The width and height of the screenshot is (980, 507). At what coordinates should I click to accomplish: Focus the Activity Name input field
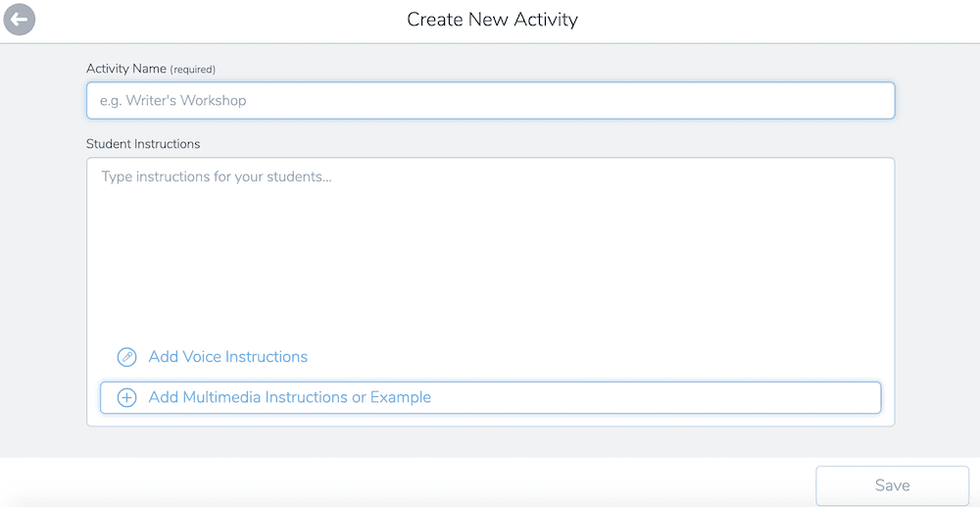point(491,101)
